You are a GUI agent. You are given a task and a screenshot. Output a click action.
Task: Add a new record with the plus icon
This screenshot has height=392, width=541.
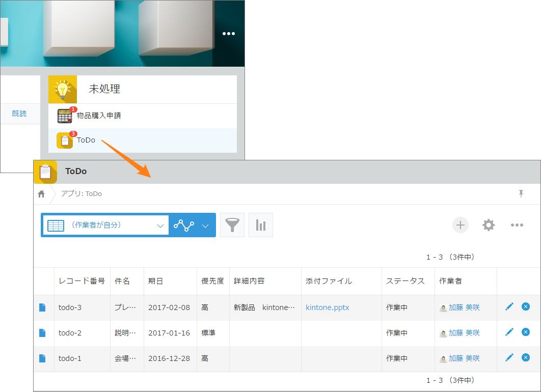tap(460, 225)
